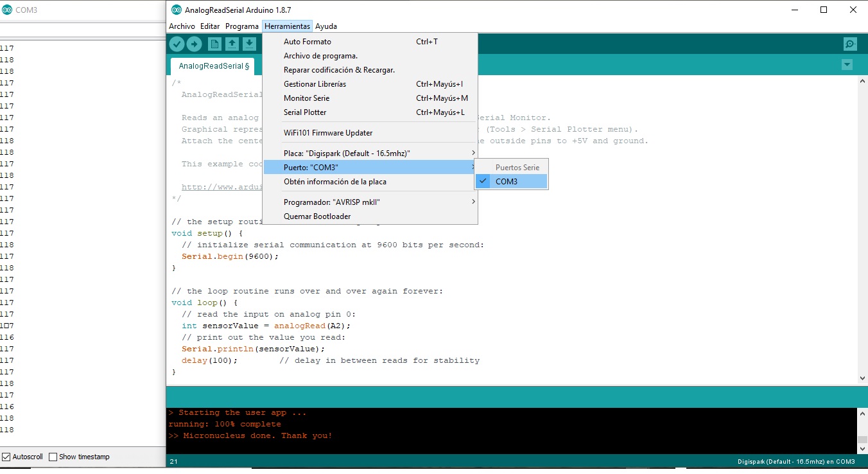Image resolution: width=868 pixels, height=474 pixels.
Task: Click the Verify checkmark toolbar icon
Action: [x=177, y=44]
